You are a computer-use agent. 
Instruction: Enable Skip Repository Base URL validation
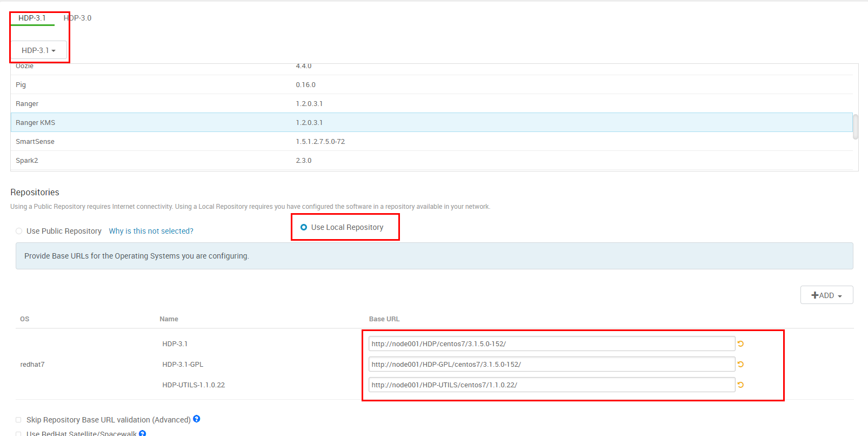coord(19,420)
